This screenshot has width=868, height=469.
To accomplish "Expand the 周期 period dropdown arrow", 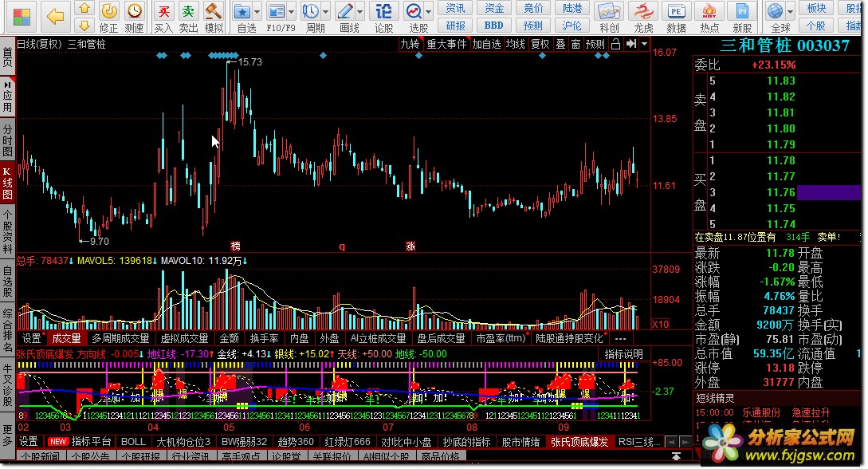I will [325, 11].
